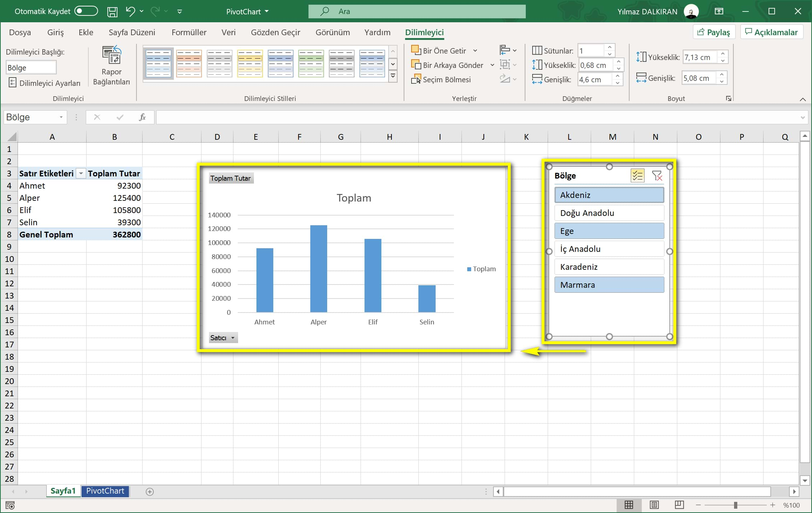
Task: Click the Select All corner triangle
Action: [x=12, y=137]
